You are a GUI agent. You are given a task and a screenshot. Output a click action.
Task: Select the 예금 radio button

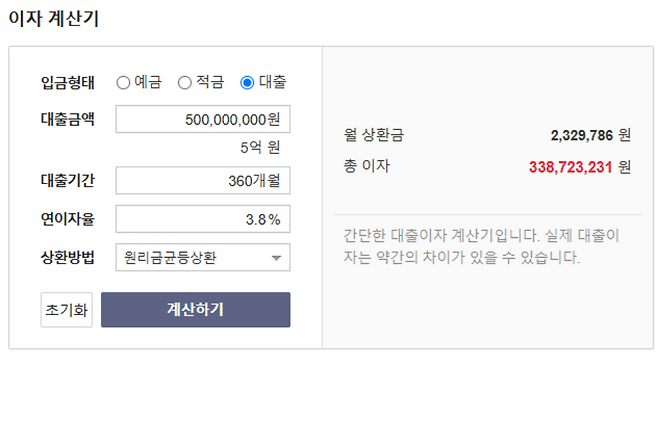point(123,82)
